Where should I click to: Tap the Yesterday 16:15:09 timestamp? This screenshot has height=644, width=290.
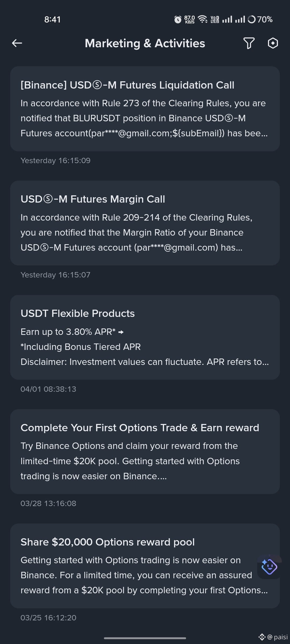[x=56, y=160]
